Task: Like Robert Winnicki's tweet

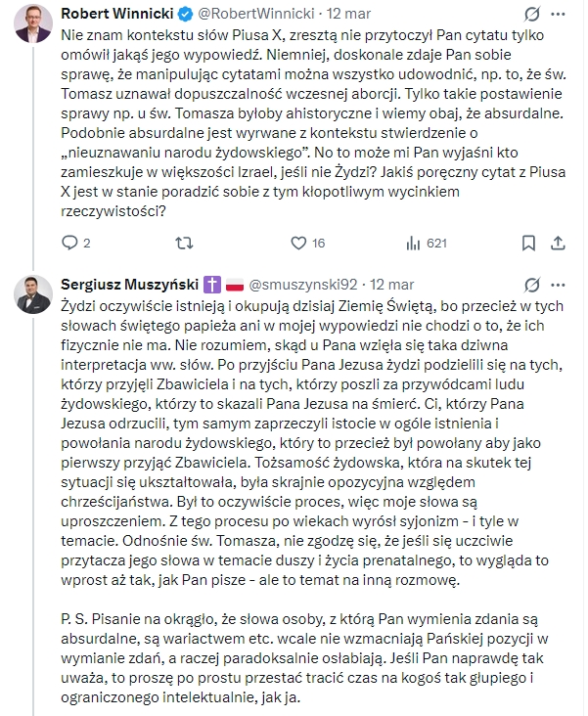Action: click(299, 244)
